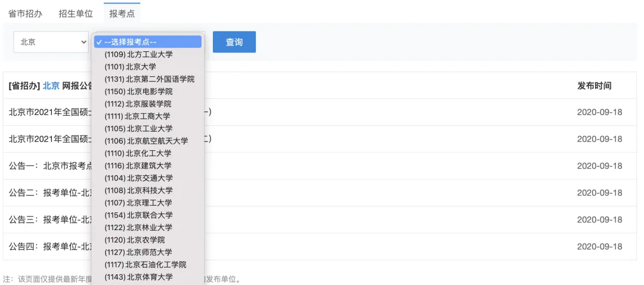The width and height of the screenshot is (644, 285).
Task: Select (1101) 北京大学 option
Action: 148,67
